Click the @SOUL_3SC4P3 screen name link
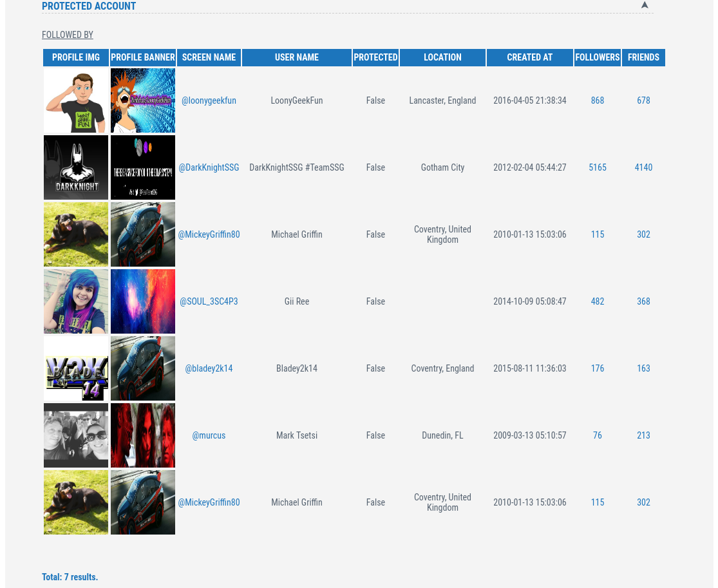This screenshot has width=718, height=588. (209, 301)
